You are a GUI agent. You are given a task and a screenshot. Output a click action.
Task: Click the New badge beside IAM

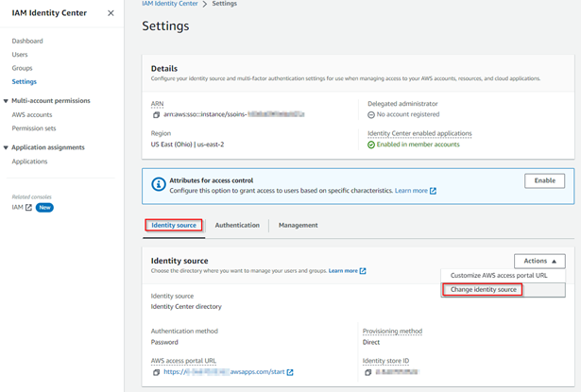pyautogui.click(x=44, y=208)
